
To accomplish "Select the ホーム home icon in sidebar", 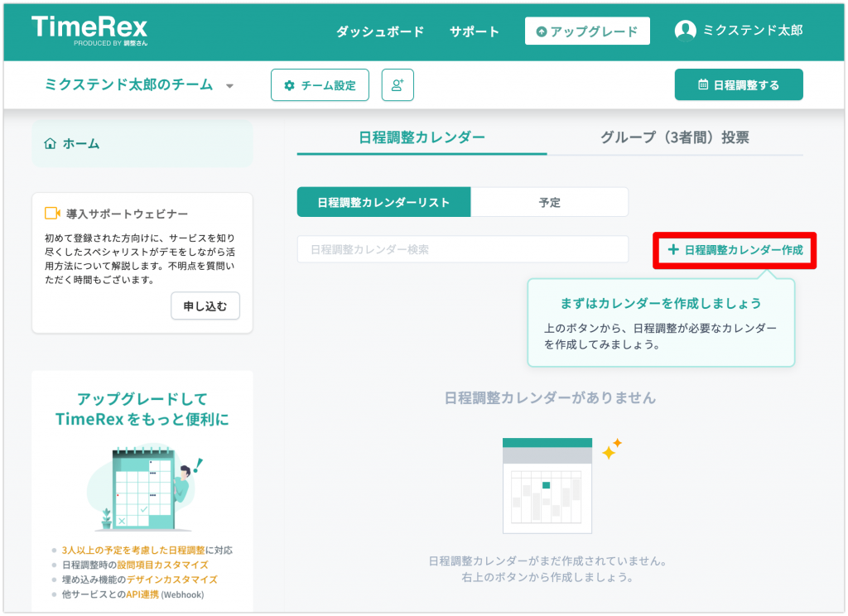I will (x=51, y=142).
